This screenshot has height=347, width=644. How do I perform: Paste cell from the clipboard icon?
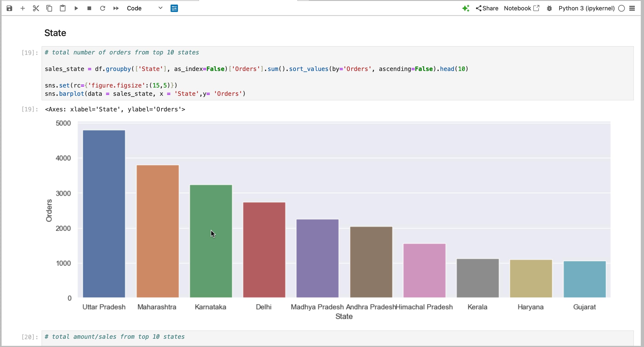(x=62, y=8)
